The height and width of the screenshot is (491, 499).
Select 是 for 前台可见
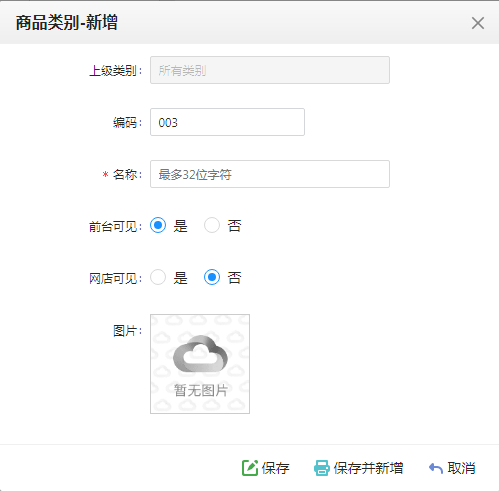pos(158,225)
